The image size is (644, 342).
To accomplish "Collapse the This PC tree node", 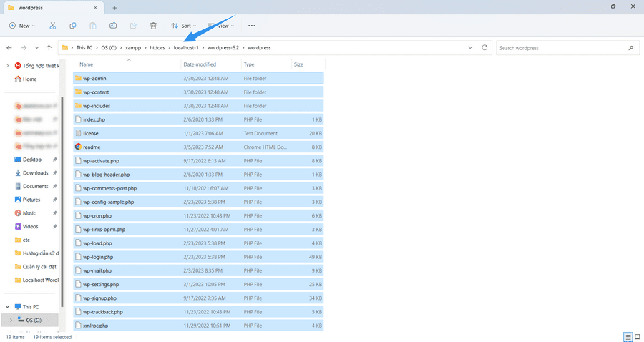I will (x=7, y=307).
